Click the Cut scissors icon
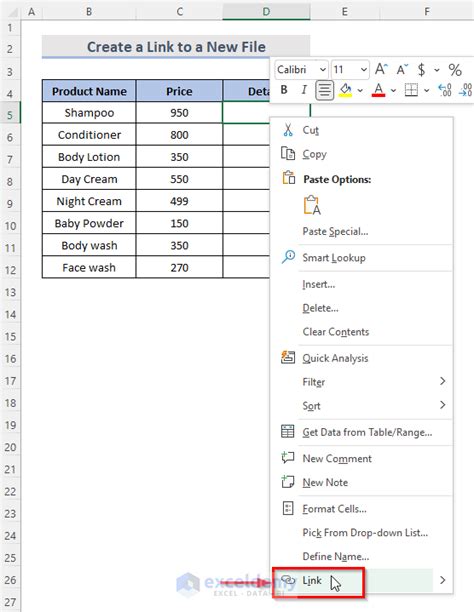Image resolution: width=474 pixels, height=612 pixels. (288, 130)
